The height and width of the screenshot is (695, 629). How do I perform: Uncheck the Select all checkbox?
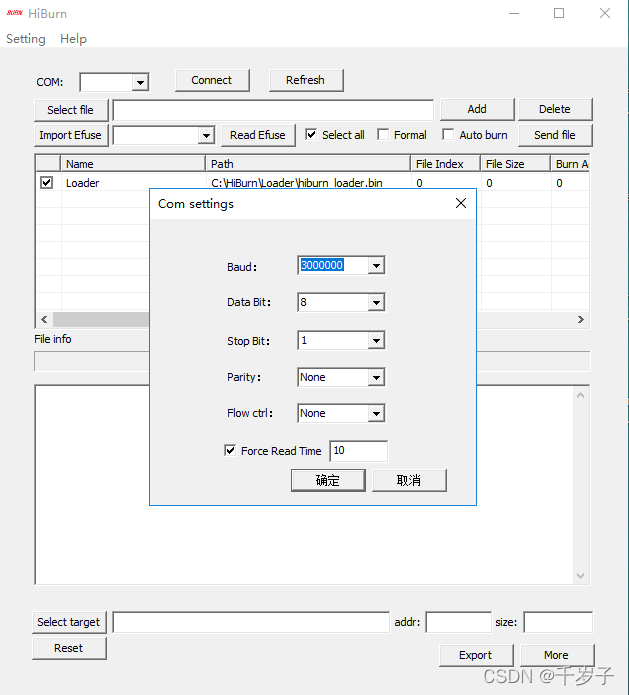311,135
